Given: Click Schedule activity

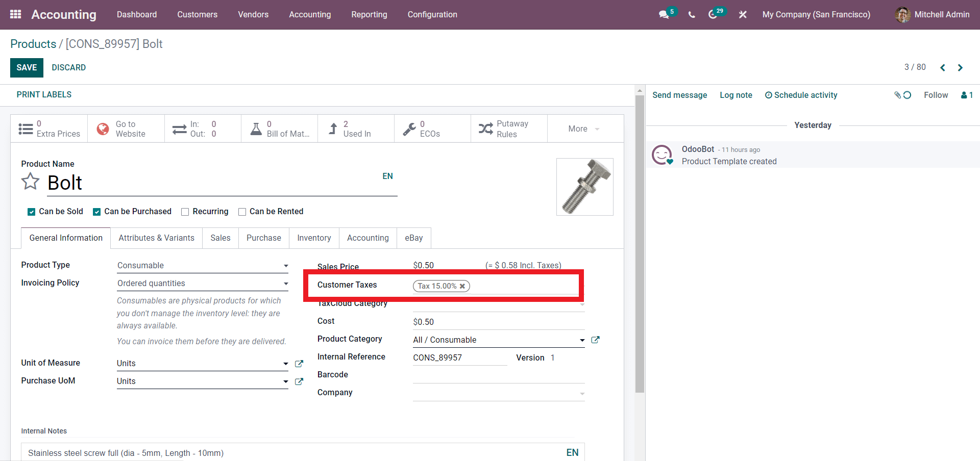Looking at the screenshot, I should tap(801, 95).
